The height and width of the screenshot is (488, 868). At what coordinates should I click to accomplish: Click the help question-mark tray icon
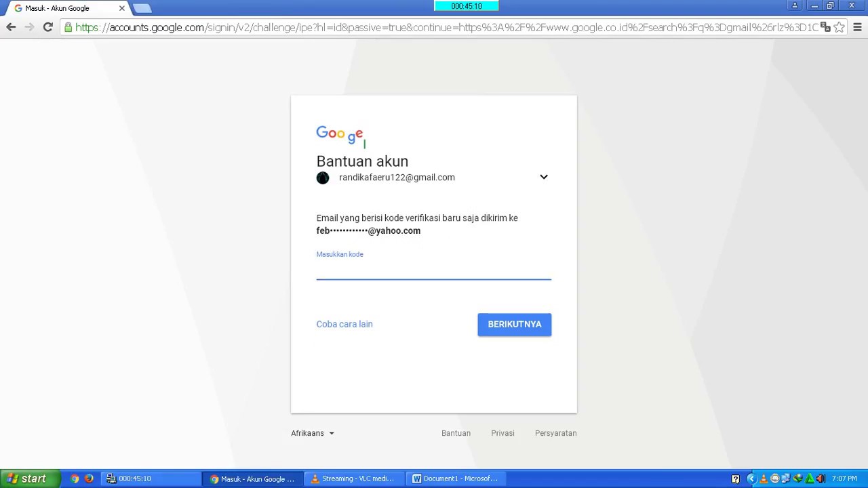point(735,479)
